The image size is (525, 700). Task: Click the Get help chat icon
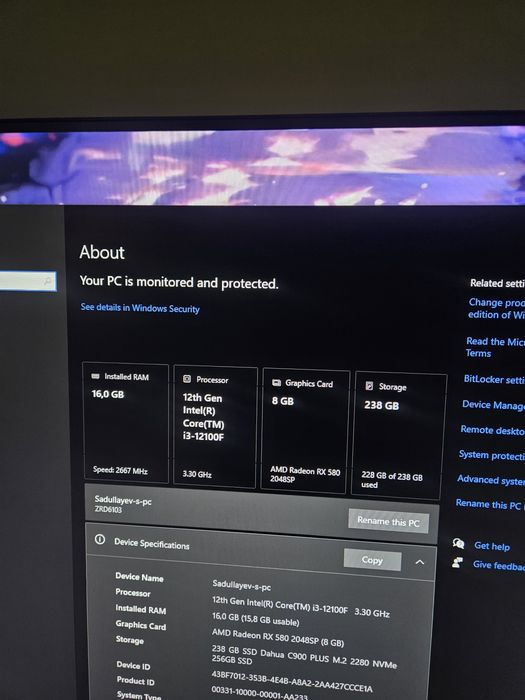(458, 543)
